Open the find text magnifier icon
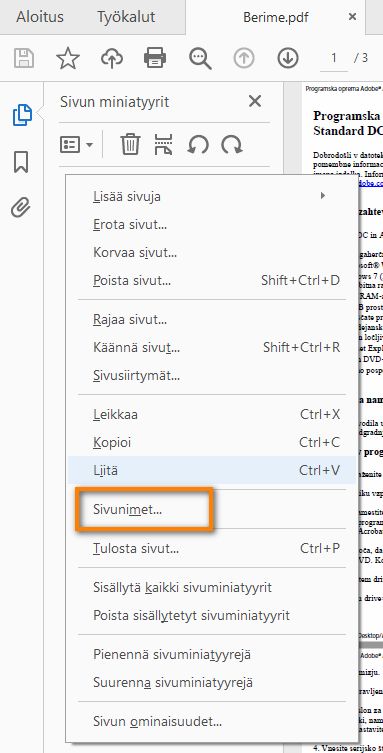Screen dimensions: 383x753 [x=200, y=59]
